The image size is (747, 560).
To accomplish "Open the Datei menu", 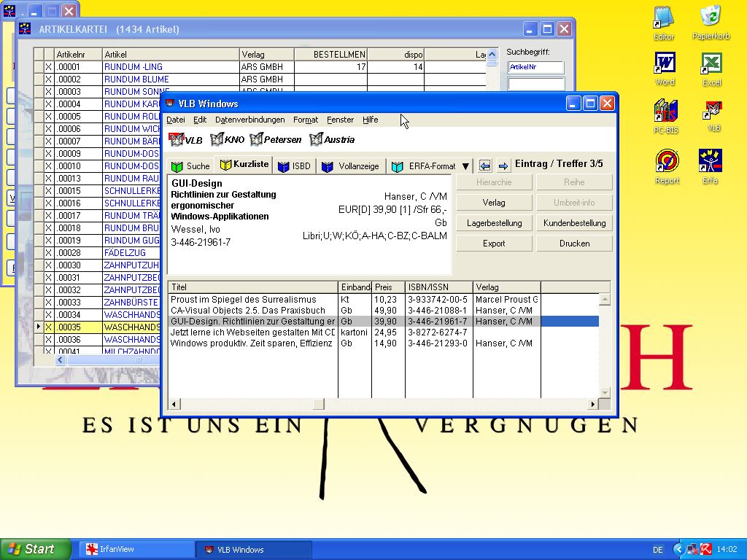I will coord(175,120).
